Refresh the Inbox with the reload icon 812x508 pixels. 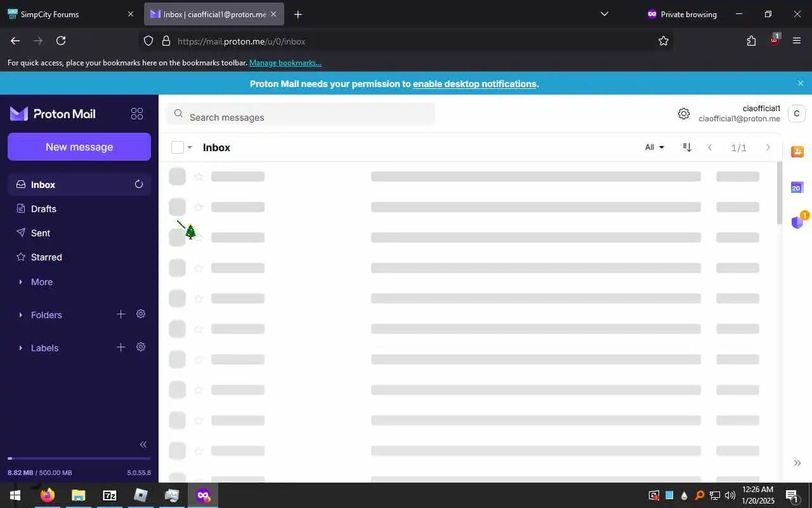[x=139, y=184]
